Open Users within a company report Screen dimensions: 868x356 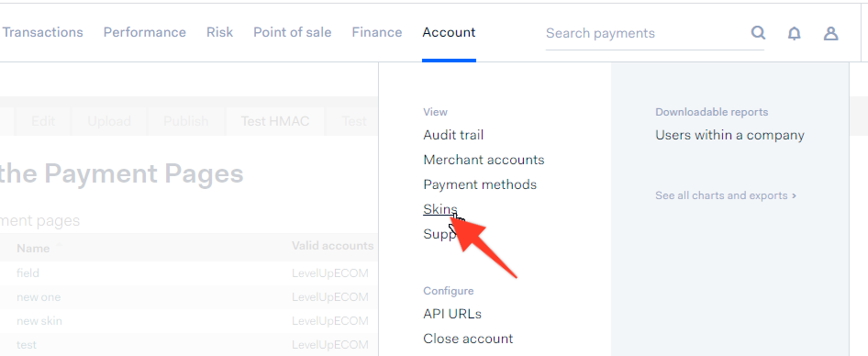click(729, 135)
